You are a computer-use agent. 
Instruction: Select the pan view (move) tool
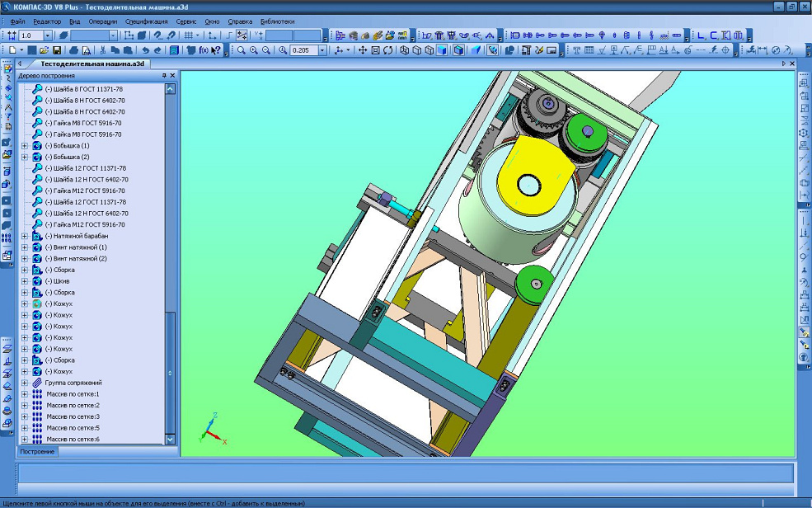[363, 50]
